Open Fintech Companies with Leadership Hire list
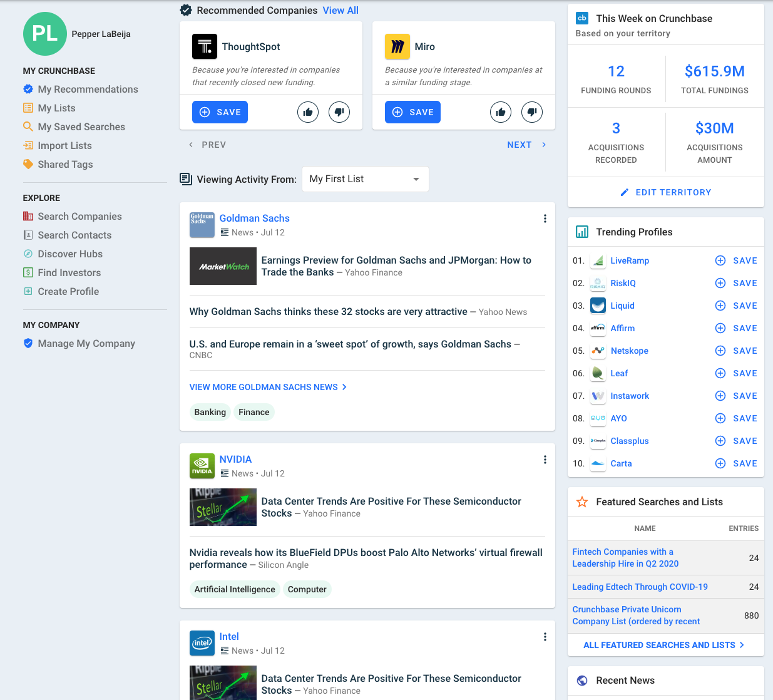The height and width of the screenshot is (700, 773). [626, 558]
